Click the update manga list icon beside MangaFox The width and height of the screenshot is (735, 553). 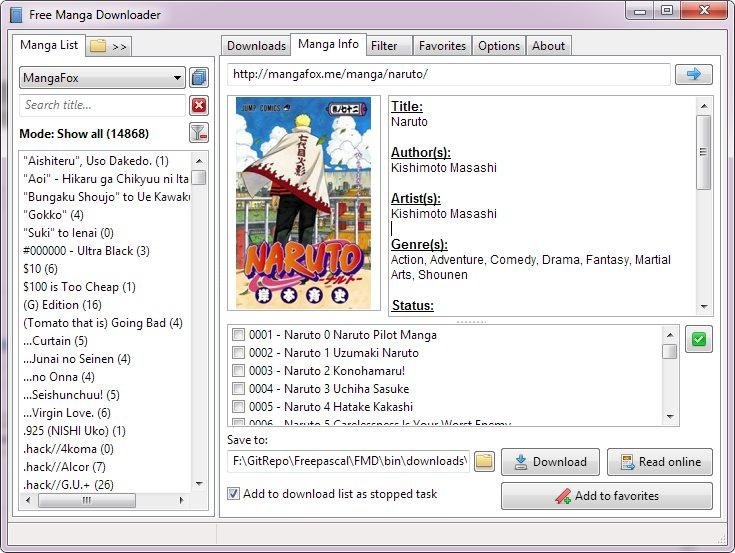199,77
